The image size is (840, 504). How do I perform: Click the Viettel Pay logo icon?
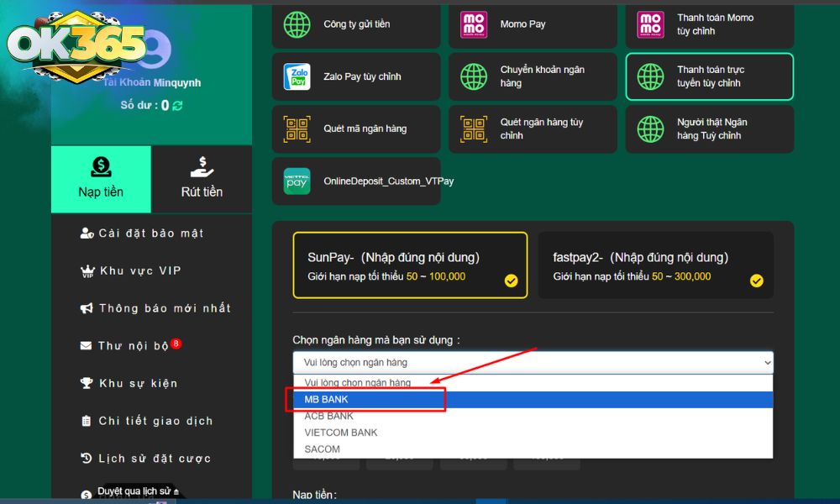pos(297,181)
